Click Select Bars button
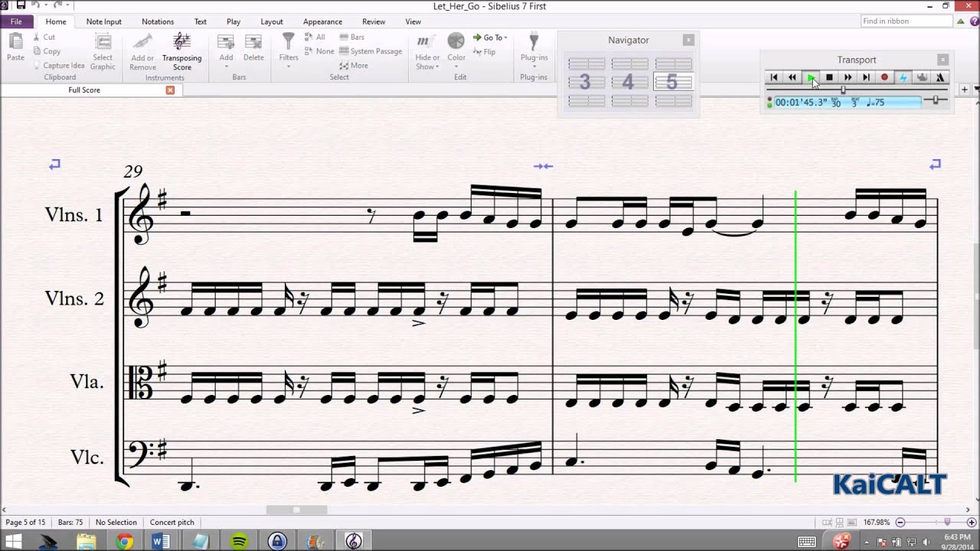Screen dimensions: 980x551 pyautogui.click(x=351, y=37)
